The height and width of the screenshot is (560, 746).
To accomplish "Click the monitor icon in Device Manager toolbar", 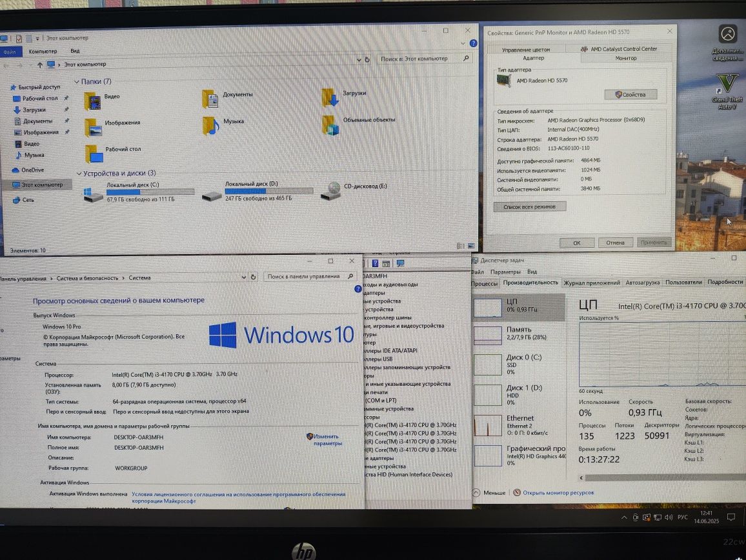I will 401,263.
